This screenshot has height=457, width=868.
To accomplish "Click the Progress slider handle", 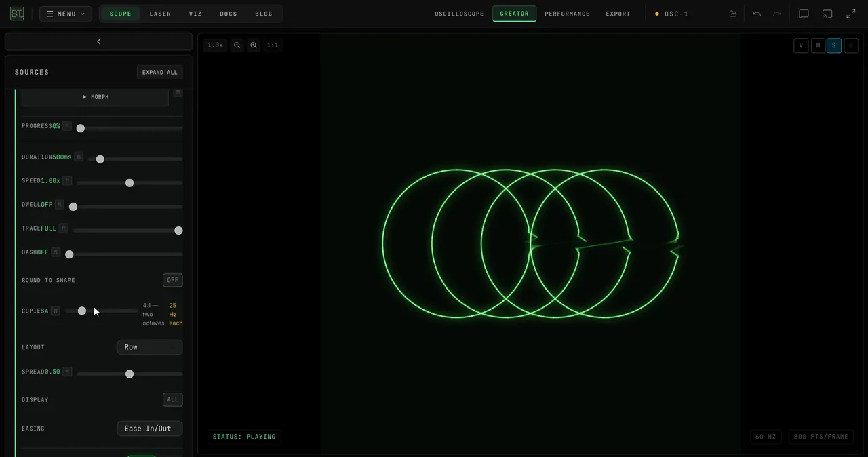I will pyautogui.click(x=81, y=128).
